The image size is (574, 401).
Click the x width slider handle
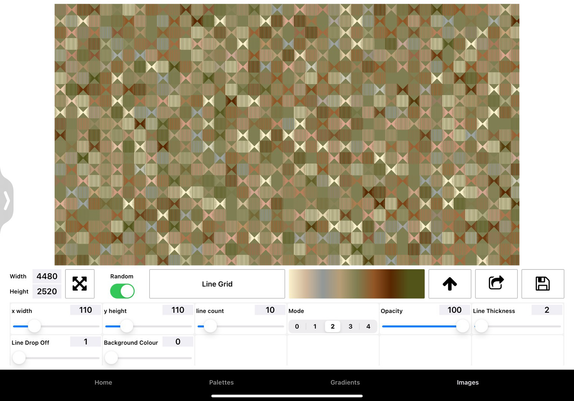pyautogui.click(x=34, y=326)
